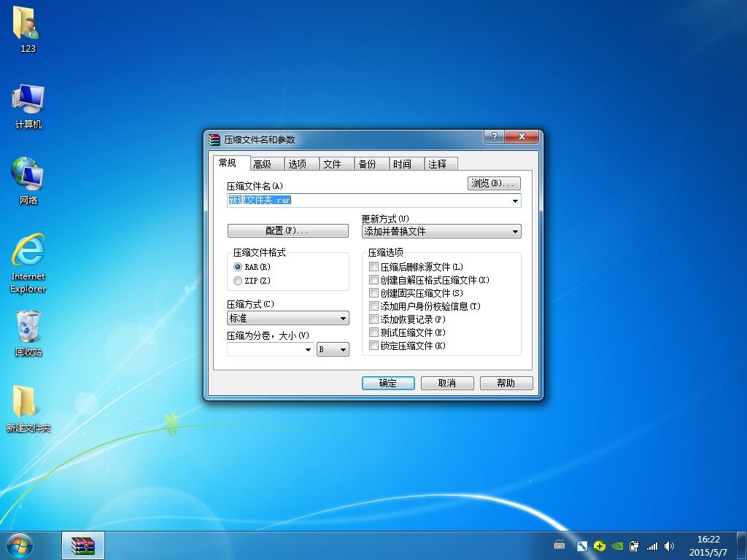Click the battery power plug tray icon
The image size is (747, 560).
click(634, 546)
